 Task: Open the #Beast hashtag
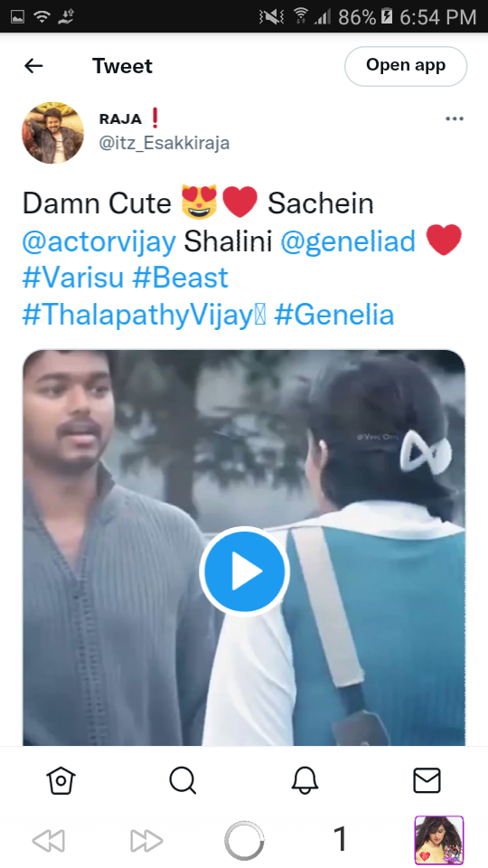pos(181,278)
